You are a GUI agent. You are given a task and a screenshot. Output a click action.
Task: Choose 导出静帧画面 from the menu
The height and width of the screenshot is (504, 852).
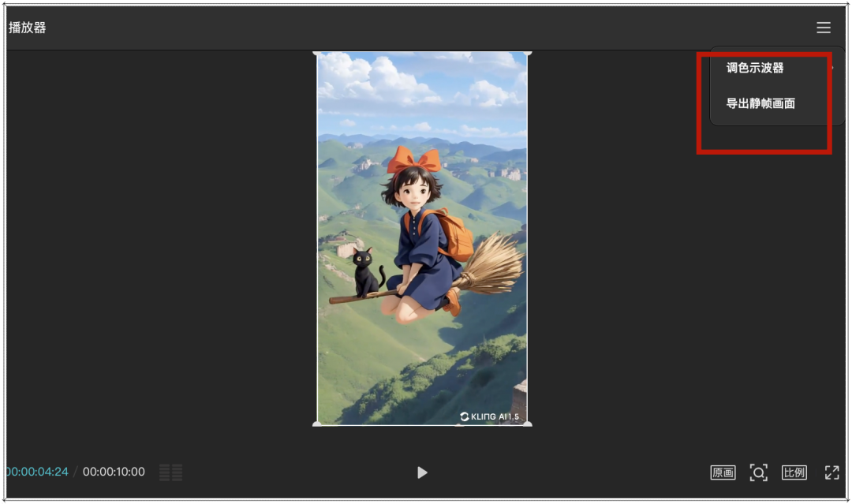(760, 103)
